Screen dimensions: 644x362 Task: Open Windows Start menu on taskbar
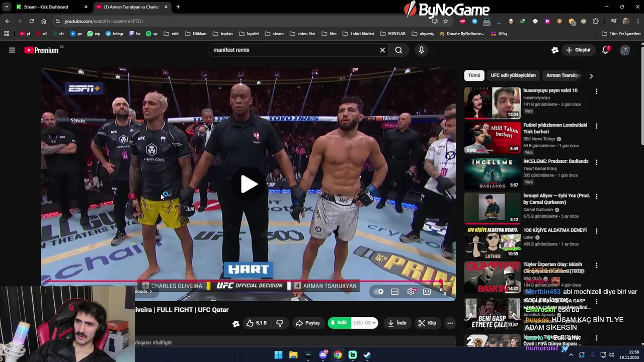pyautogui.click(x=278, y=355)
